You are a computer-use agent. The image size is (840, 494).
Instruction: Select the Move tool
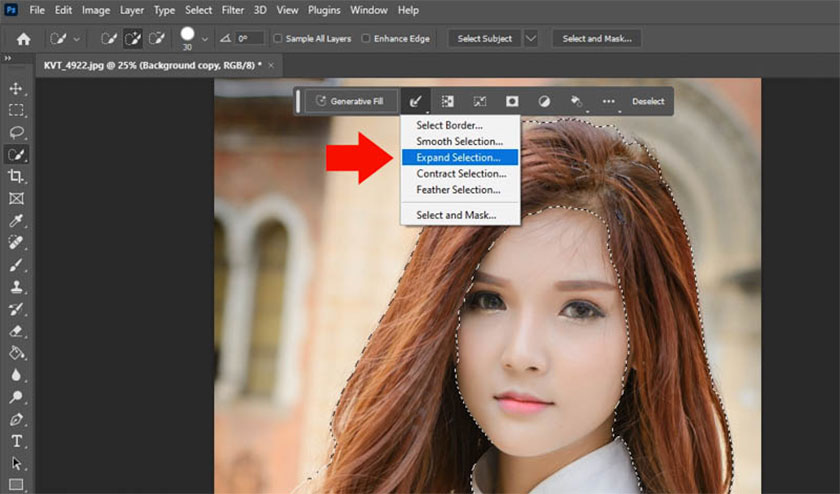tap(17, 89)
